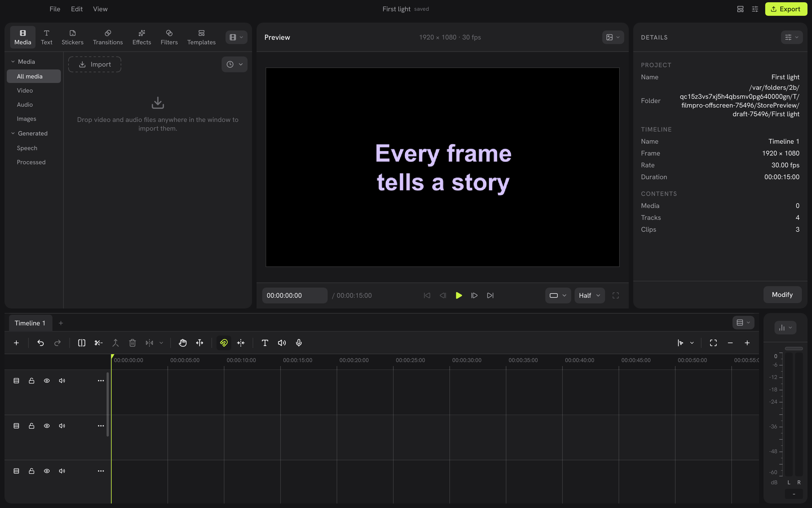The height and width of the screenshot is (508, 812).
Task: Open the audio meter options dropdown
Action: point(785,328)
